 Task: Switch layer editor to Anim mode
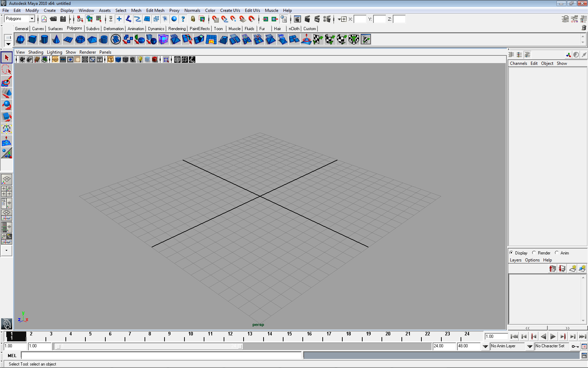coord(557,253)
